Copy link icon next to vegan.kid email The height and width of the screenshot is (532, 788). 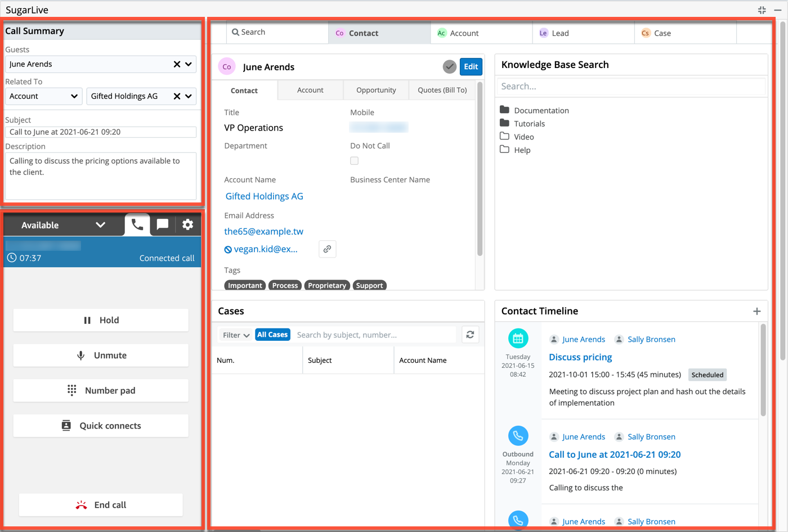coord(327,249)
